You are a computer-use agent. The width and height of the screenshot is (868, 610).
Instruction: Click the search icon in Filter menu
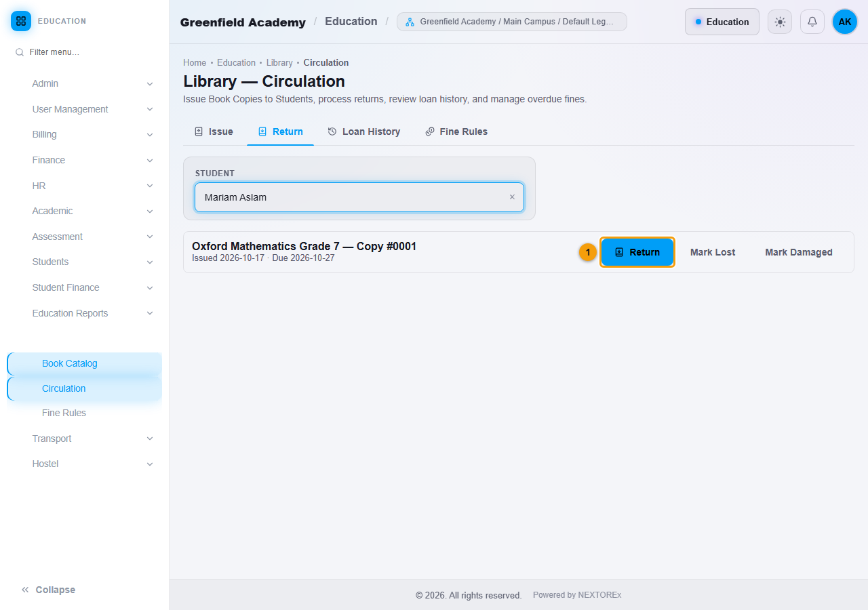[20, 52]
